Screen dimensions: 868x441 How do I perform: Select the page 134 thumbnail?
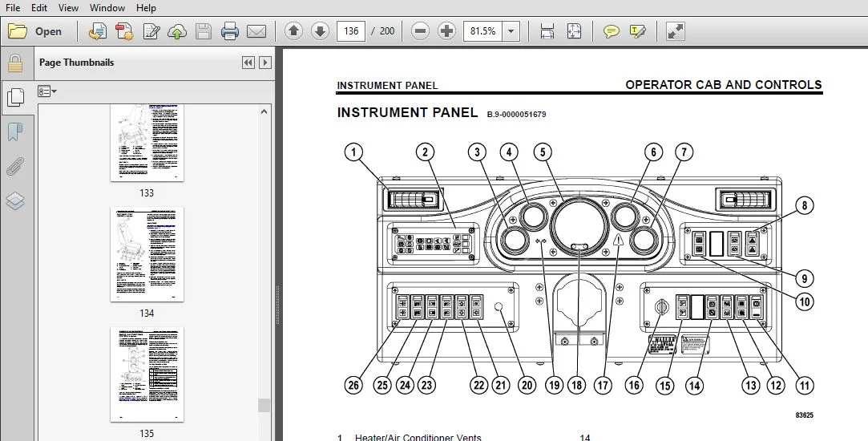pyautogui.click(x=147, y=255)
